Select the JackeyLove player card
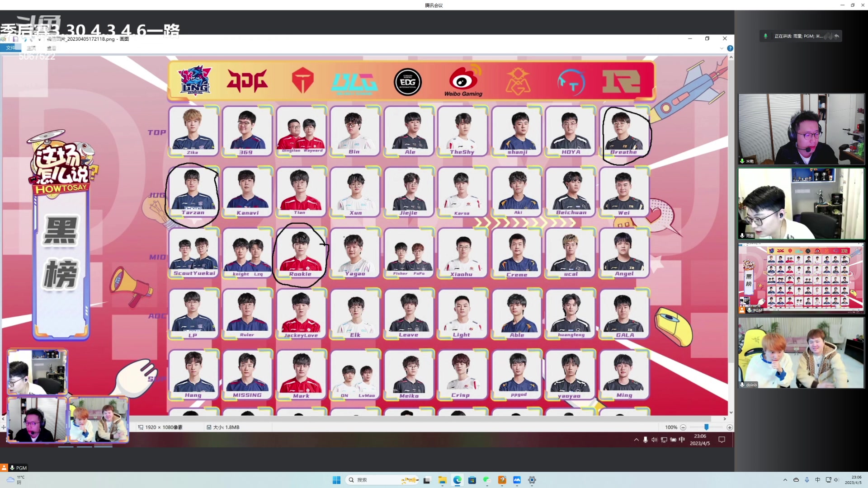The image size is (868, 488). coord(301,314)
